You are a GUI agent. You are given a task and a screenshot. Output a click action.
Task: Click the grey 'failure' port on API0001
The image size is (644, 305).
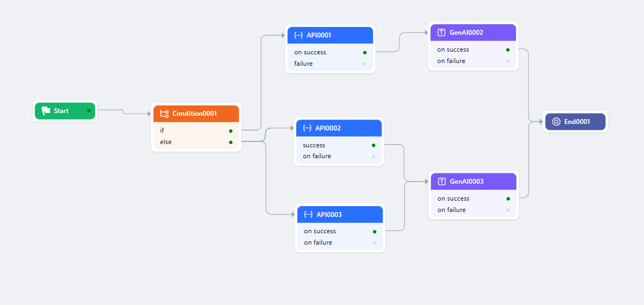[365, 64]
